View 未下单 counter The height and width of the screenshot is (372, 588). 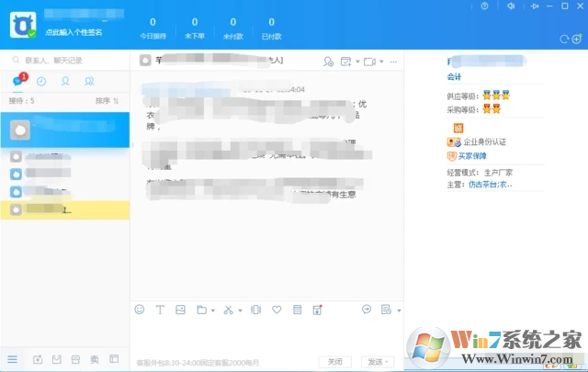(195, 28)
